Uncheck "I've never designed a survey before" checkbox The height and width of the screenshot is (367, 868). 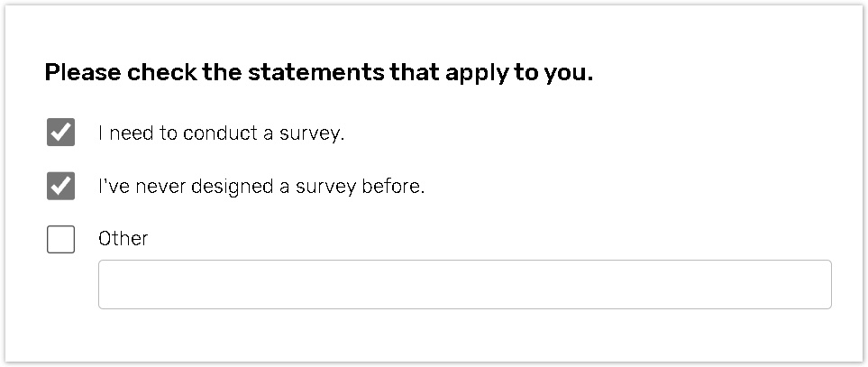tap(60, 187)
